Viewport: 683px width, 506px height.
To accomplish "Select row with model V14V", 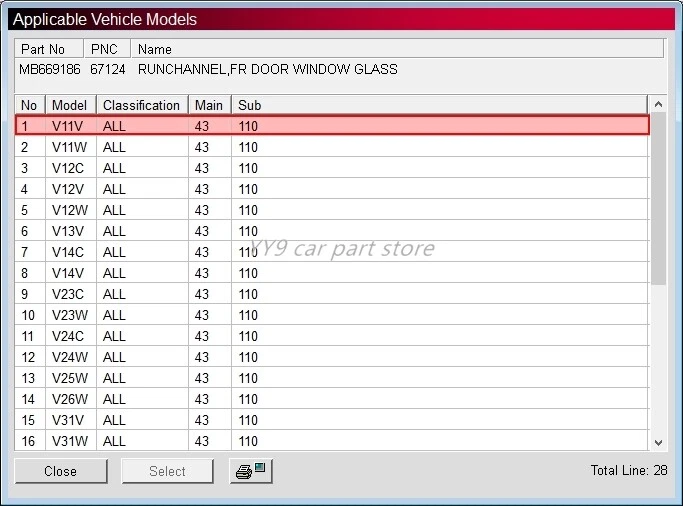I will pyautogui.click(x=332, y=273).
